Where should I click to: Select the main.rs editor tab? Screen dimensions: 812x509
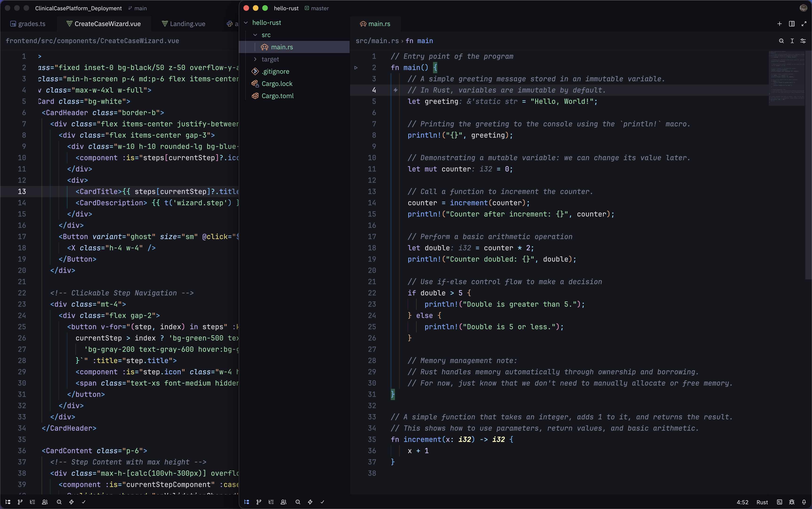(x=375, y=23)
